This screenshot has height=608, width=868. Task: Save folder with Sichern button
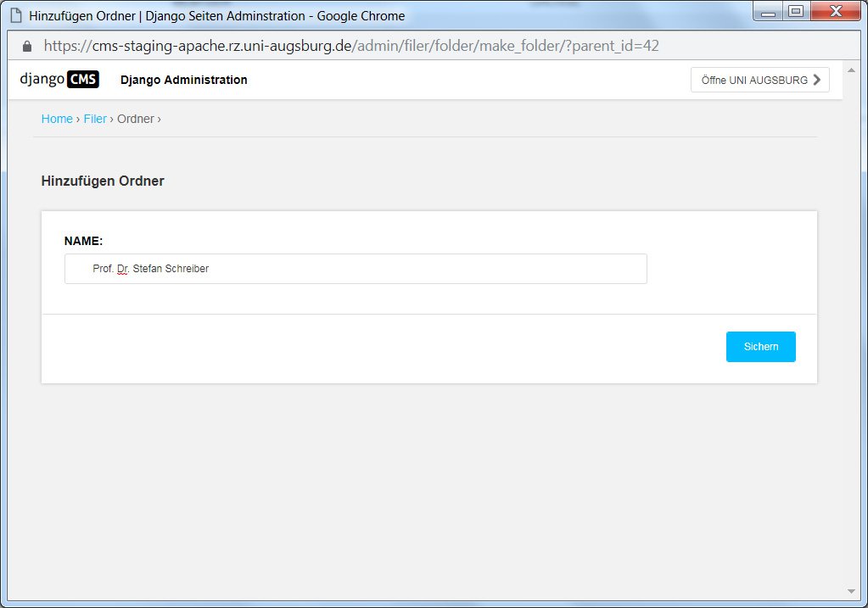click(x=760, y=347)
